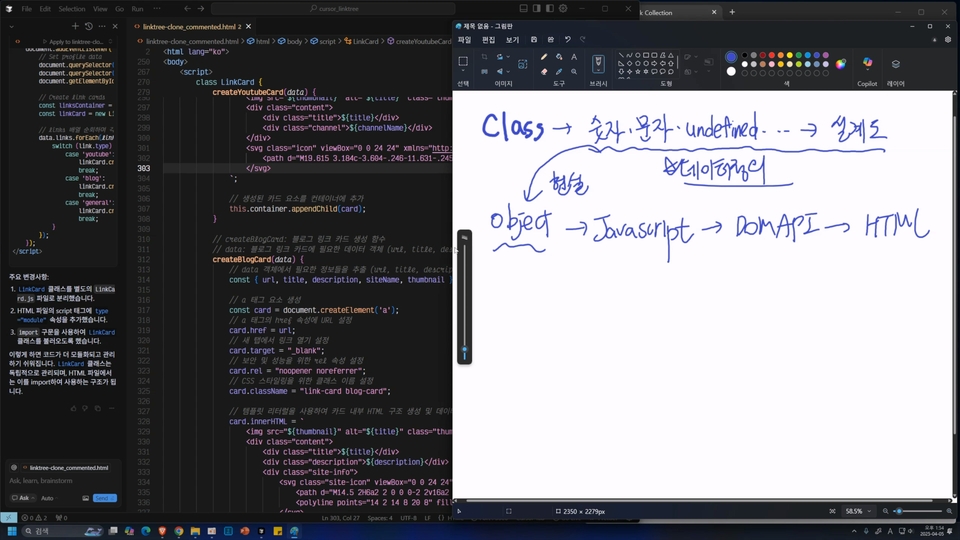Image resolution: width=960 pixels, height=540 pixels.
Task: Click the Share icon next to Save in Paint
Action: 550,39
